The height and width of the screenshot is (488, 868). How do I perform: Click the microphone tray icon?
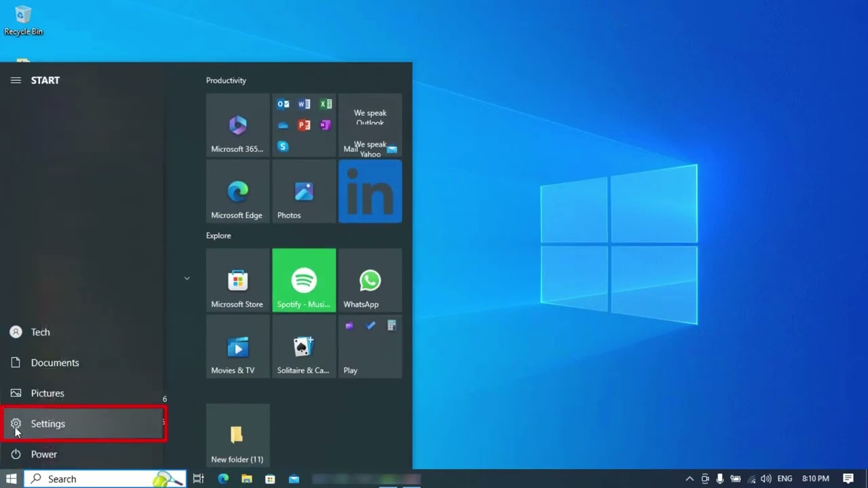click(720, 479)
